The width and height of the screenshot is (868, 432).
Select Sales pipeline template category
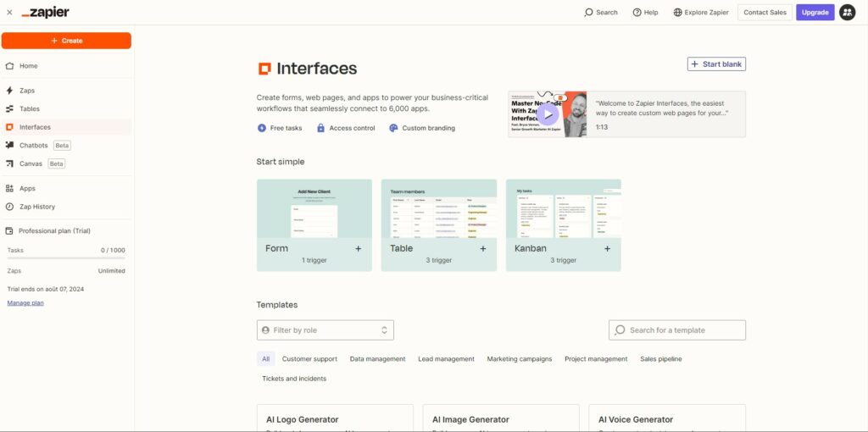point(661,359)
